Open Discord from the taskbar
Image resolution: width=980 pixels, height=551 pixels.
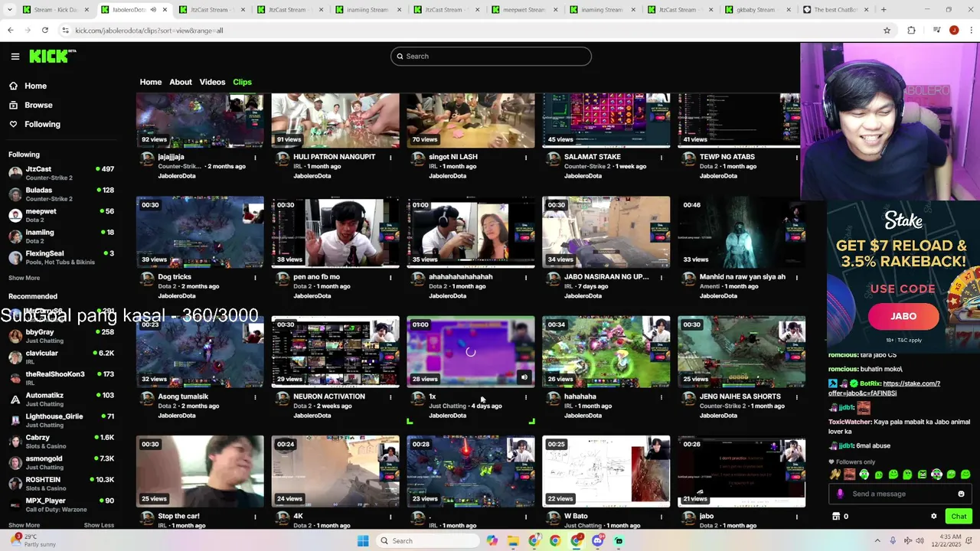(598, 540)
